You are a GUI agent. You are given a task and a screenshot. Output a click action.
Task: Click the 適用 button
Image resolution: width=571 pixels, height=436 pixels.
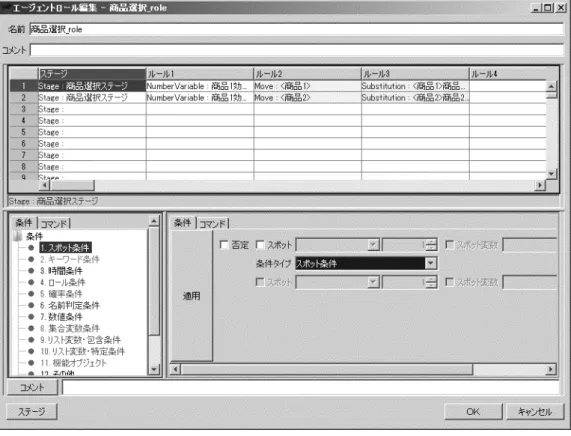(x=192, y=296)
